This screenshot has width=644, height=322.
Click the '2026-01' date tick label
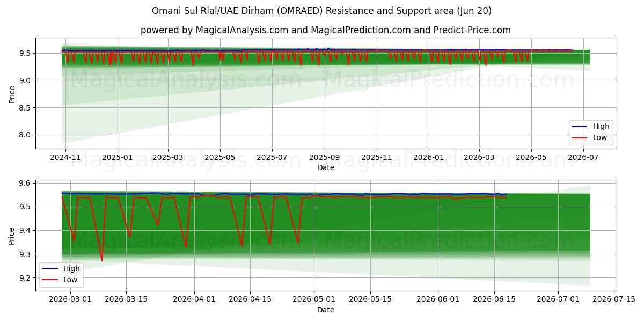tap(428, 158)
